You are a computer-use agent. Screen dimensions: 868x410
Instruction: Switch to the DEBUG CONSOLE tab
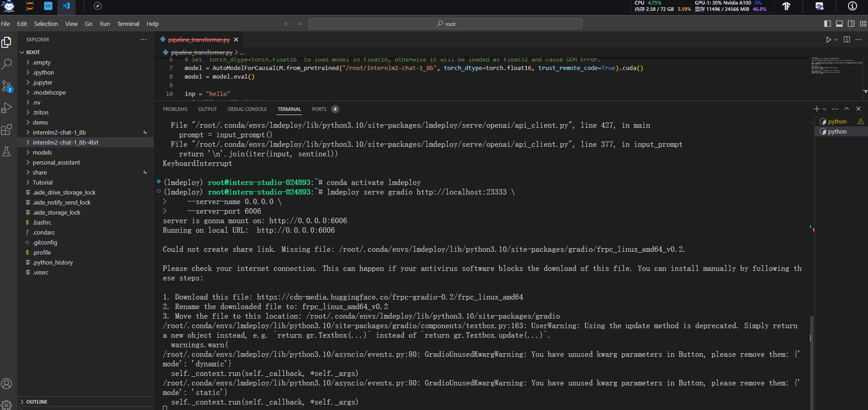click(x=247, y=109)
